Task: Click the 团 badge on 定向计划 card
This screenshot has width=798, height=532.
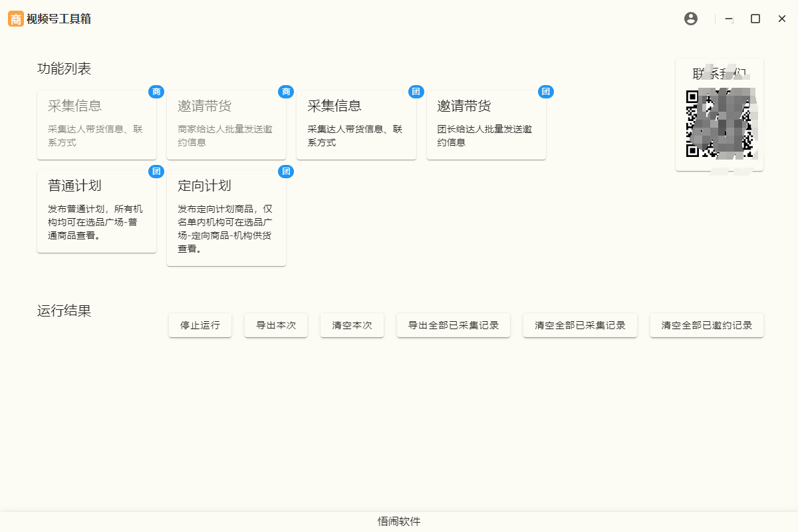Action: tap(286, 172)
